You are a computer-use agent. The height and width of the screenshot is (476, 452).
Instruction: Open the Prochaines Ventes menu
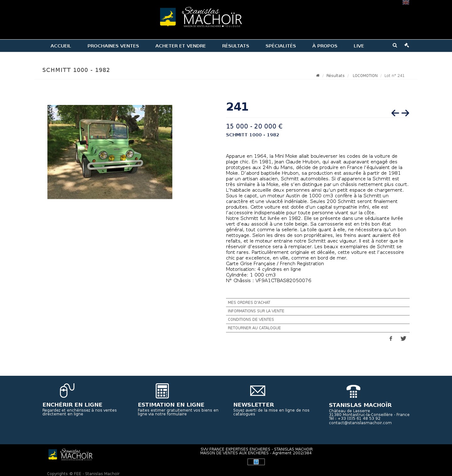pos(113,46)
